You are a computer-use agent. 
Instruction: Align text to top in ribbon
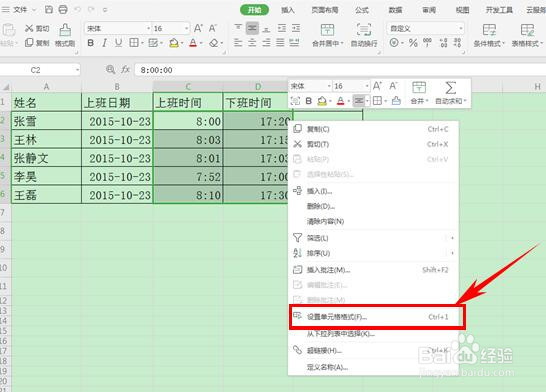[238, 28]
